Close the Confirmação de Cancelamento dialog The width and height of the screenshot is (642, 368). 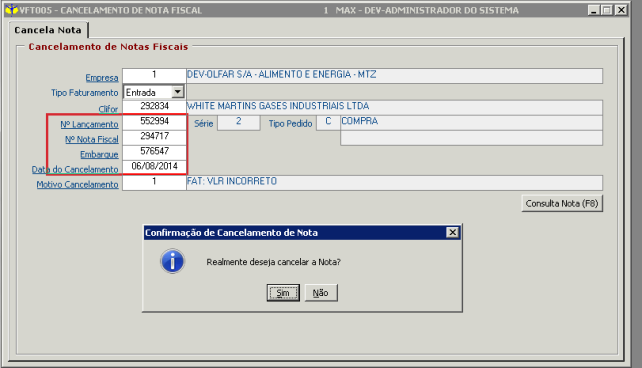(x=452, y=233)
